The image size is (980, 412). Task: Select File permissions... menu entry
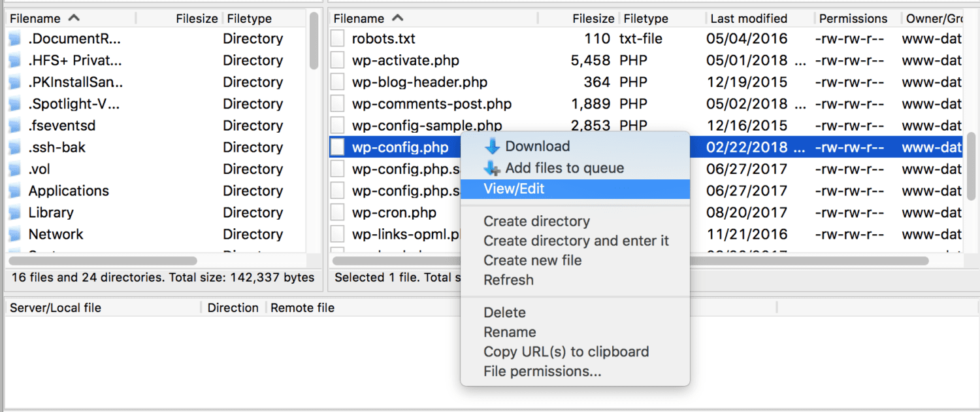pyautogui.click(x=542, y=371)
